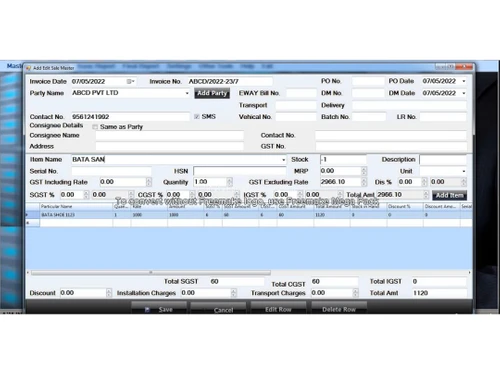
Task: Adjust the GST Including Rate spinner
Action: (x=149, y=182)
